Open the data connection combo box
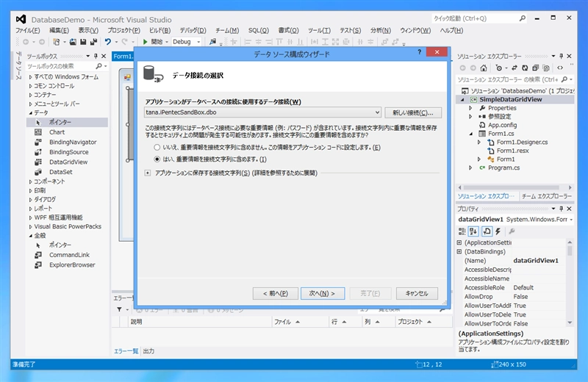This screenshot has height=382, width=588. pos(262,112)
